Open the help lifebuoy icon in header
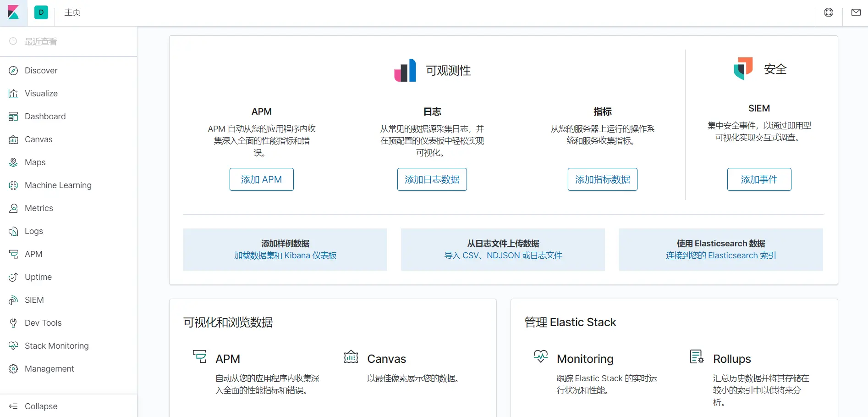This screenshot has width=868, height=417. tap(829, 12)
